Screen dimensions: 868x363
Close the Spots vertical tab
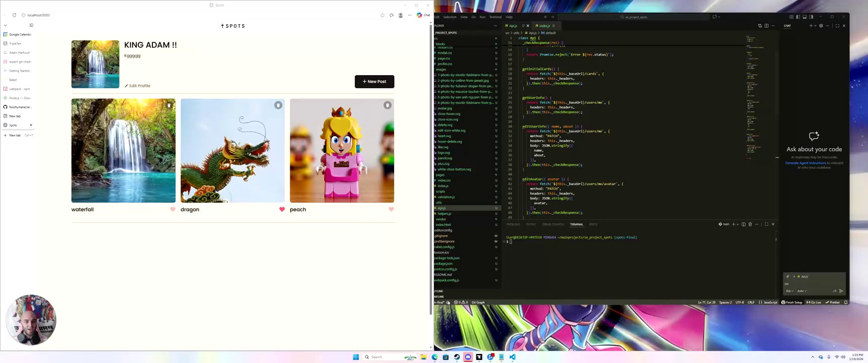click(x=31, y=125)
